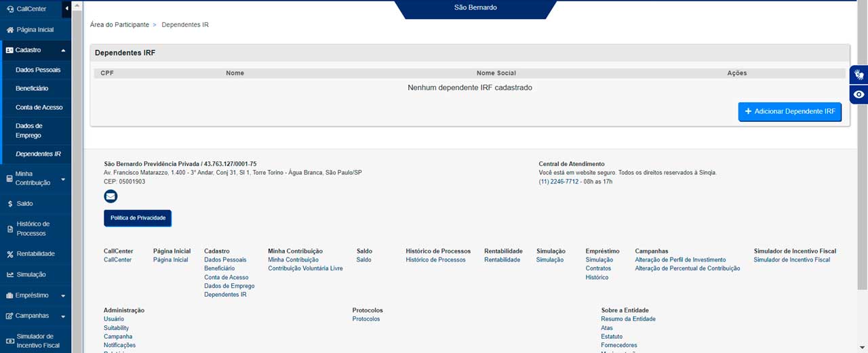Open footer link Conta de Acesso
Image resolution: width=868 pixels, height=353 pixels.
pos(226,277)
